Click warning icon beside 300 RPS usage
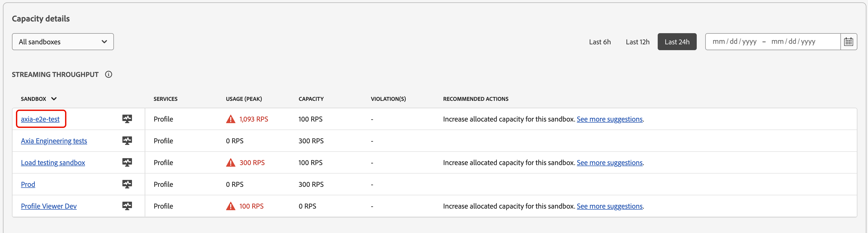This screenshot has width=868, height=233. pos(230,163)
